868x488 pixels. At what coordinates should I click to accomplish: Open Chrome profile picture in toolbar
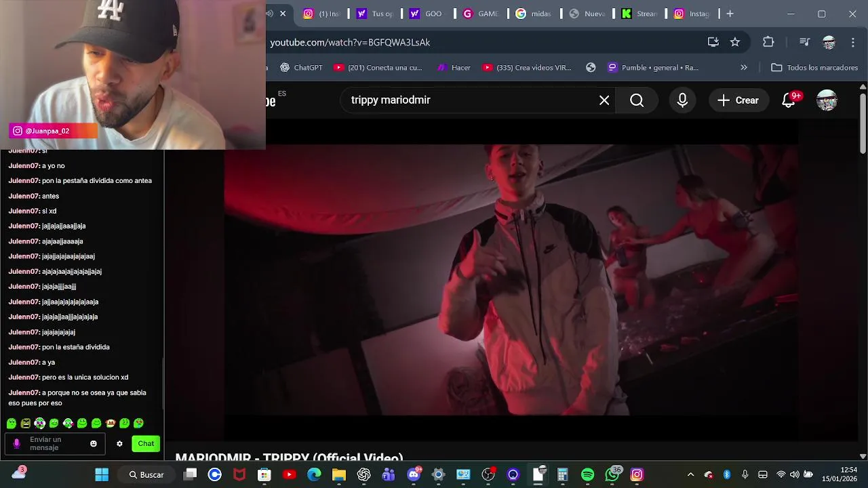click(x=829, y=42)
